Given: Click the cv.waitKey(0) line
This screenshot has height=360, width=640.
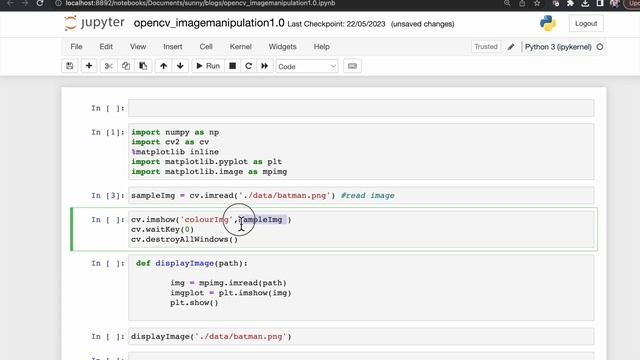Looking at the screenshot, I should click(x=162, y=229).
